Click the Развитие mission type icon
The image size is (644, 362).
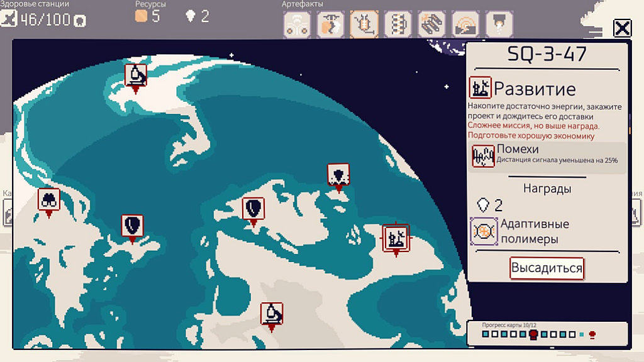tap(480, 87)
